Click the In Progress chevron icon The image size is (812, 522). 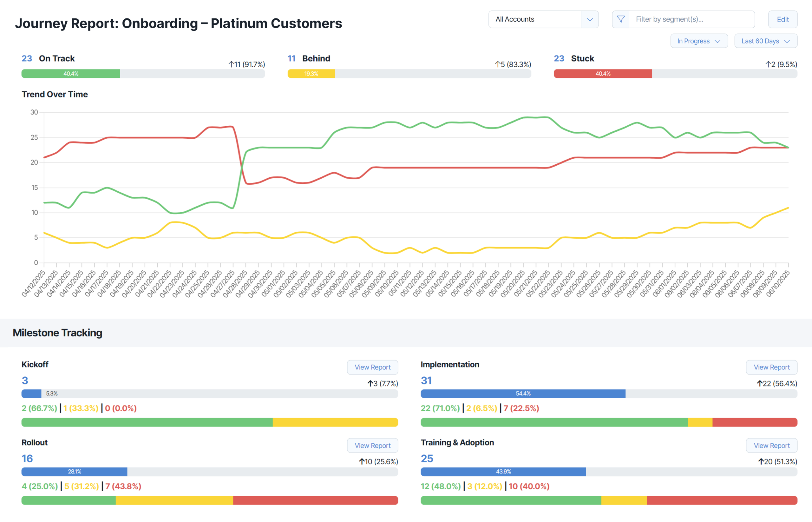718,41
